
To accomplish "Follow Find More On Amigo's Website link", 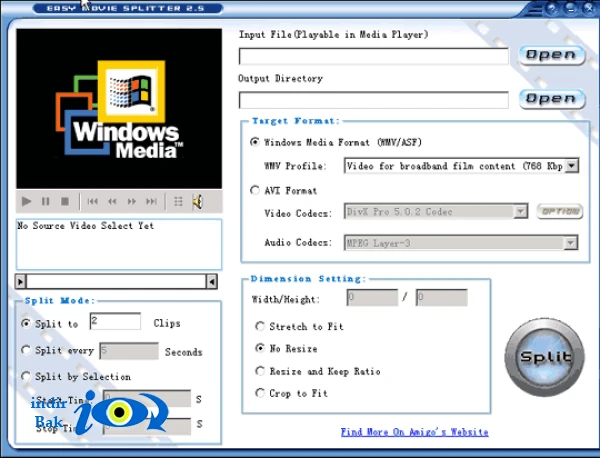I will click(x=414, y=432).
